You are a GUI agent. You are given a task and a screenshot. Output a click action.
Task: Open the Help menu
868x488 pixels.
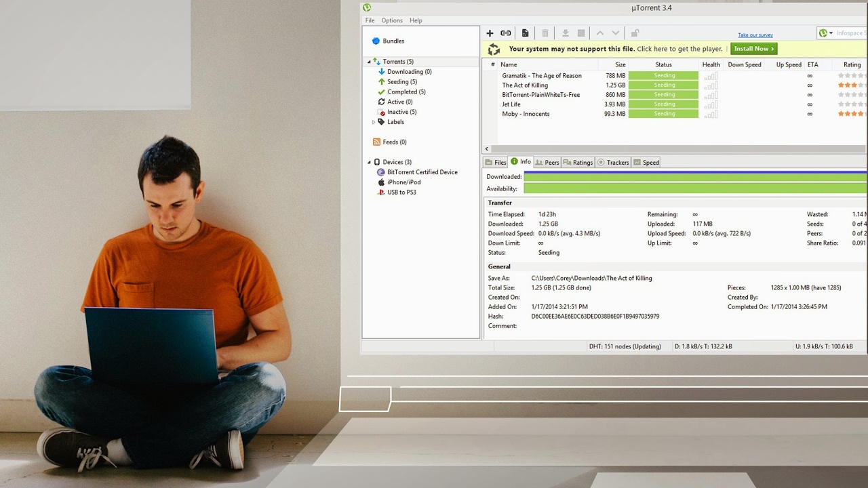tap(416, 20)
